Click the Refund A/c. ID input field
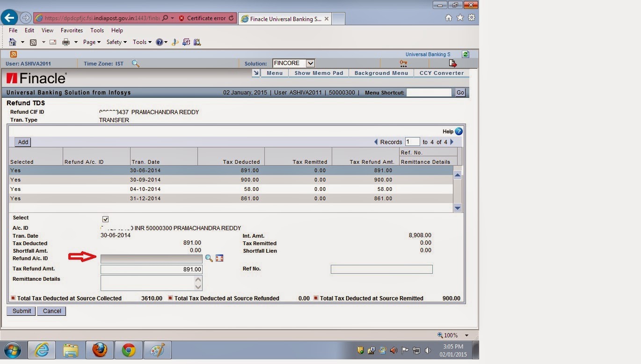Image resolution: width=641 pixels, height=364 pixels. 152,259
